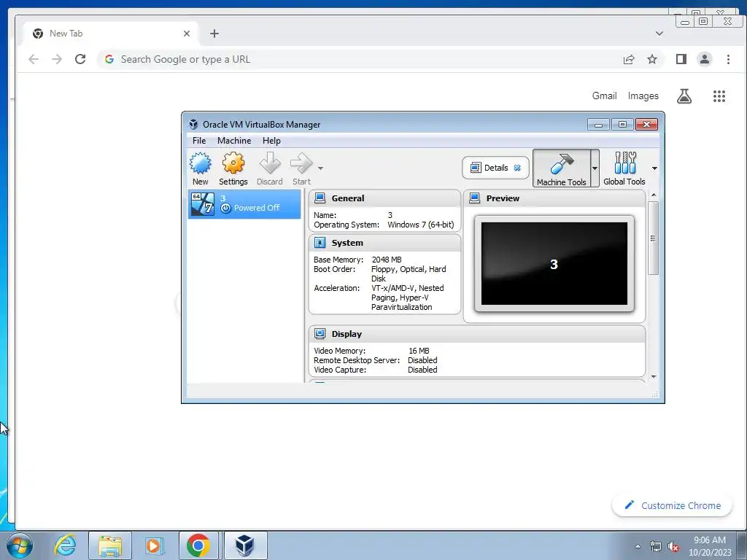
Task: Open a new tab with plus button
Action: pyautogui.click(x=214, y=34)
